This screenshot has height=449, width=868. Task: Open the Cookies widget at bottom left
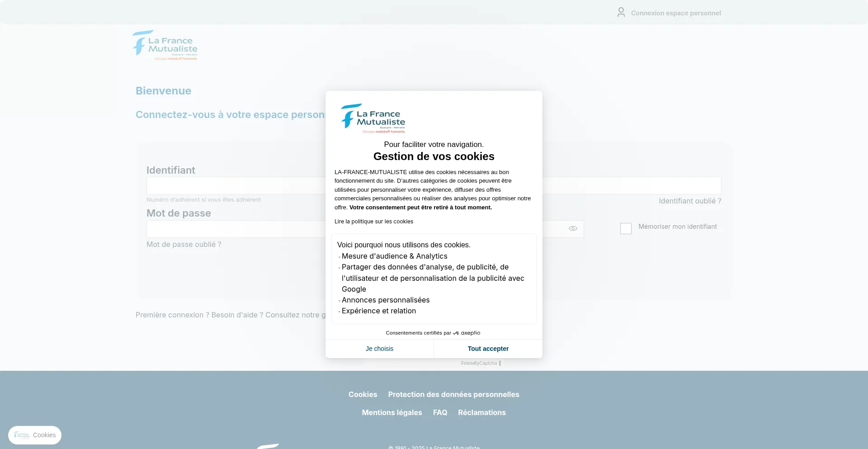click(35, 435)
